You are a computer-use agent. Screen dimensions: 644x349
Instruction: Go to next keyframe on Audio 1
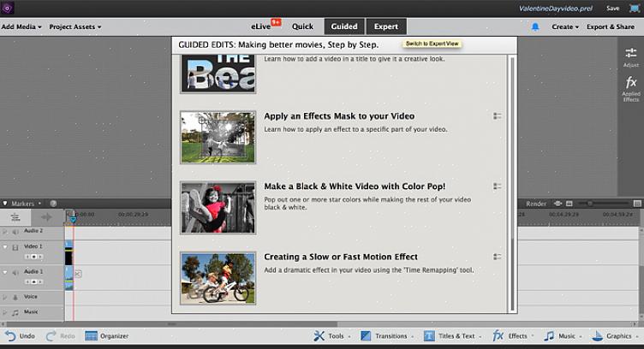tap(40, 281)
